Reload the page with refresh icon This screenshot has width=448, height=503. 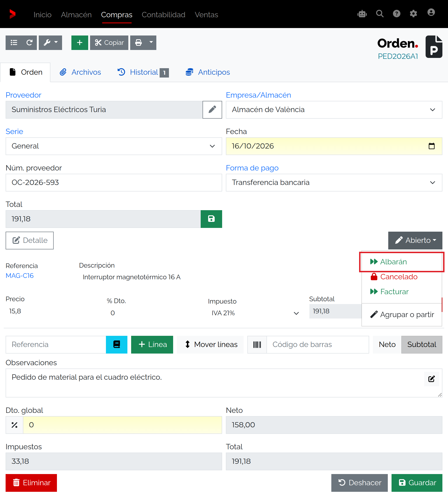pyautogui.click(x=29, y=43)
